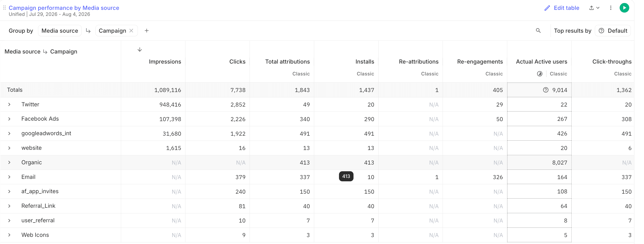
Task: Expand the Facebook Ads row
Action: pos(9,119)
